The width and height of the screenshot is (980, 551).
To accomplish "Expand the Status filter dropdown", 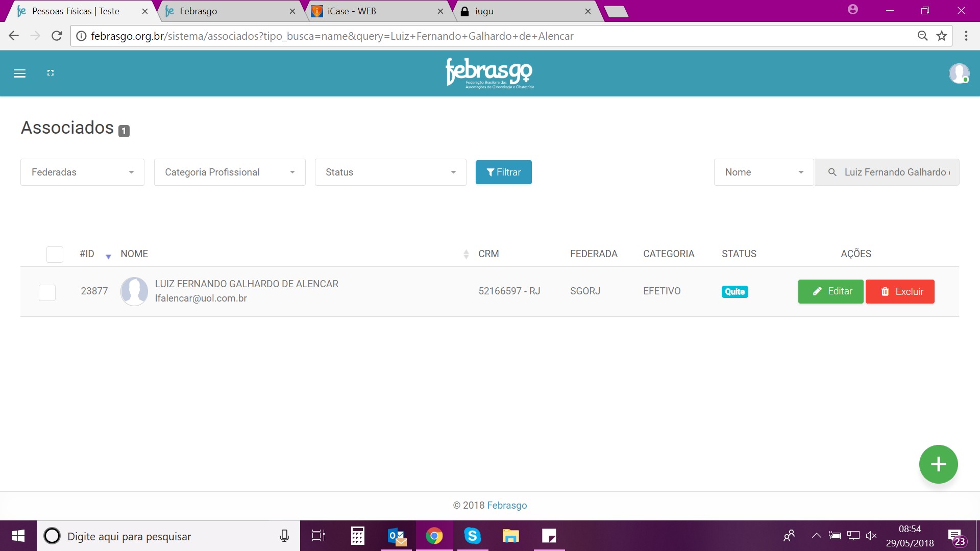I will coord(390,172).
